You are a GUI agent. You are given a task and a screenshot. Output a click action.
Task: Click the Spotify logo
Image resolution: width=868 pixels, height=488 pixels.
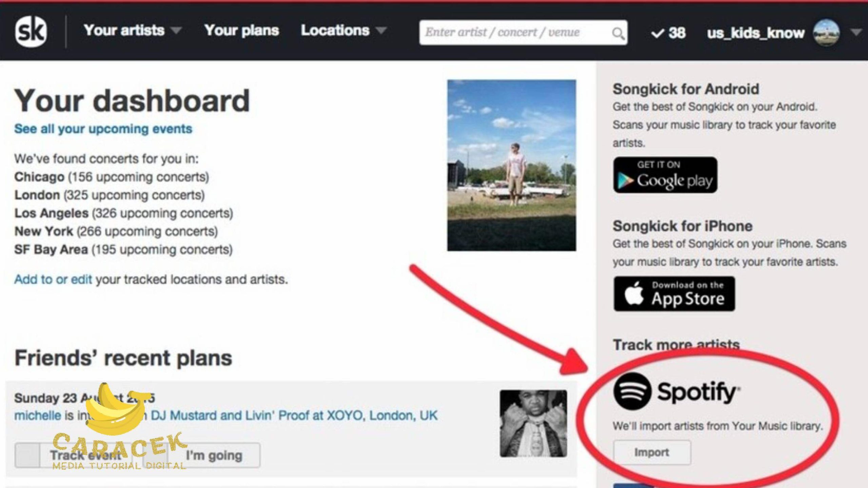(x=677, y=391)
